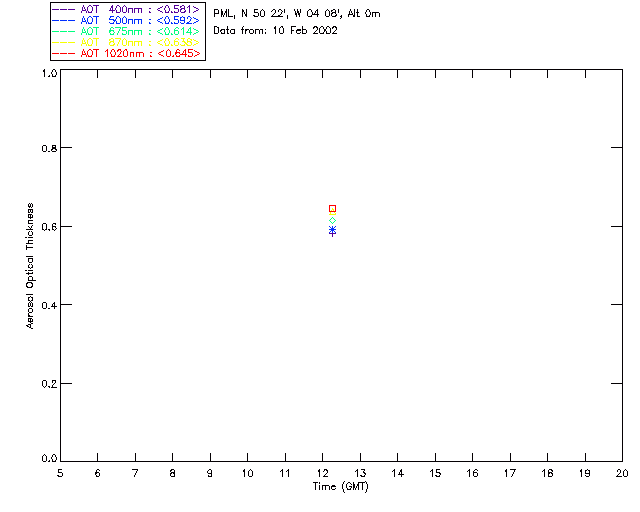
Task: Click the 'Data from: 10 Feb 2002' text
Action: [x=276, y=31]
